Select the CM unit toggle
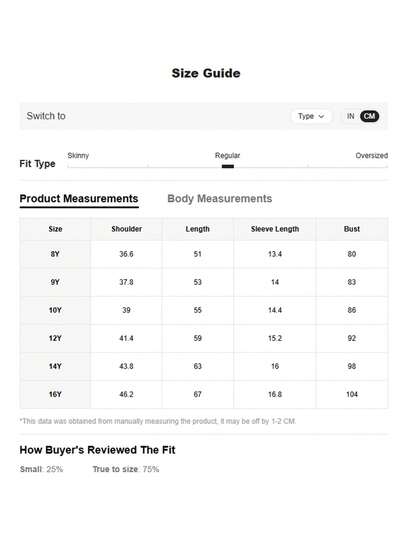The height and width of the screenshot is (539, 405). [369, 116]
